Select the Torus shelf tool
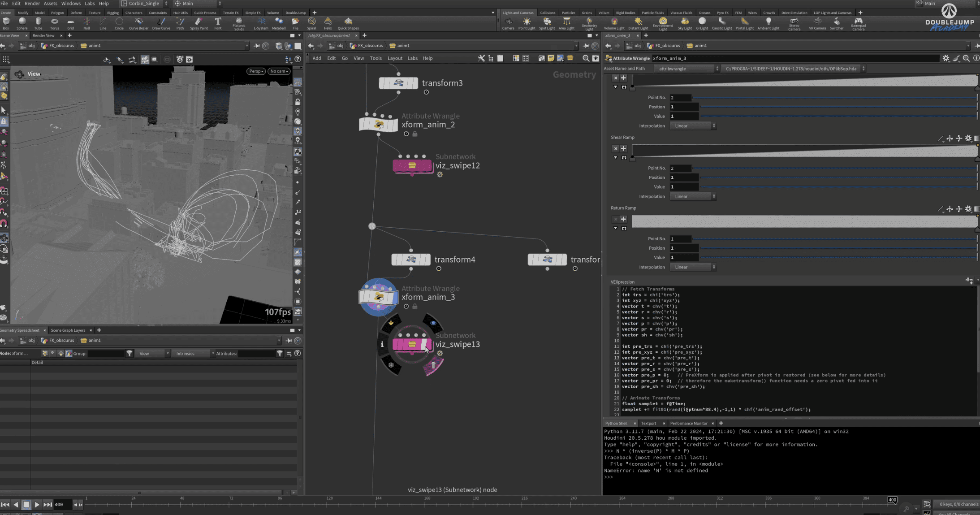 (x=55, y=23)
